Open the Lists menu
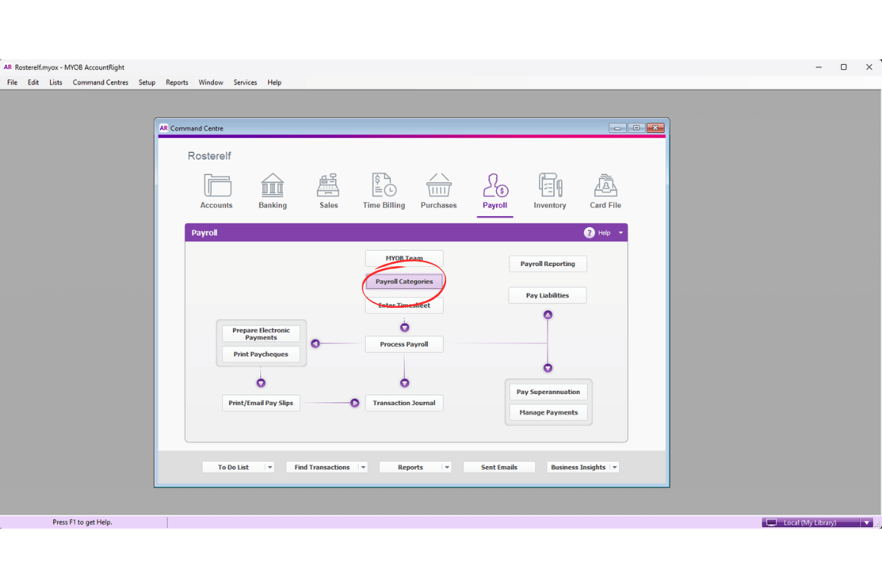 [x=56, y=82]
